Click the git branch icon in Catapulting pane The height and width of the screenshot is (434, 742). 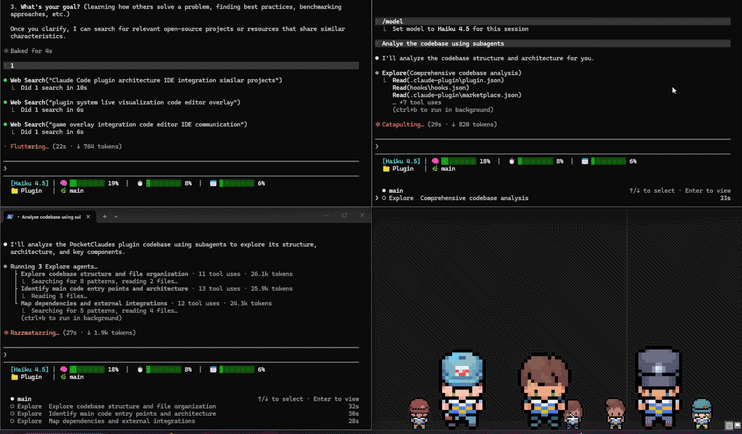pyautogui.click(x=435, y=169)
